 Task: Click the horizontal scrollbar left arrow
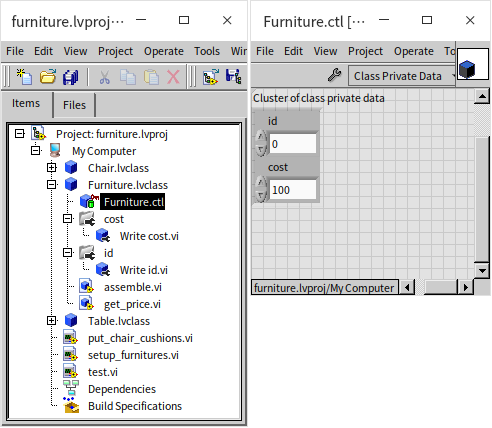(407, 287)
